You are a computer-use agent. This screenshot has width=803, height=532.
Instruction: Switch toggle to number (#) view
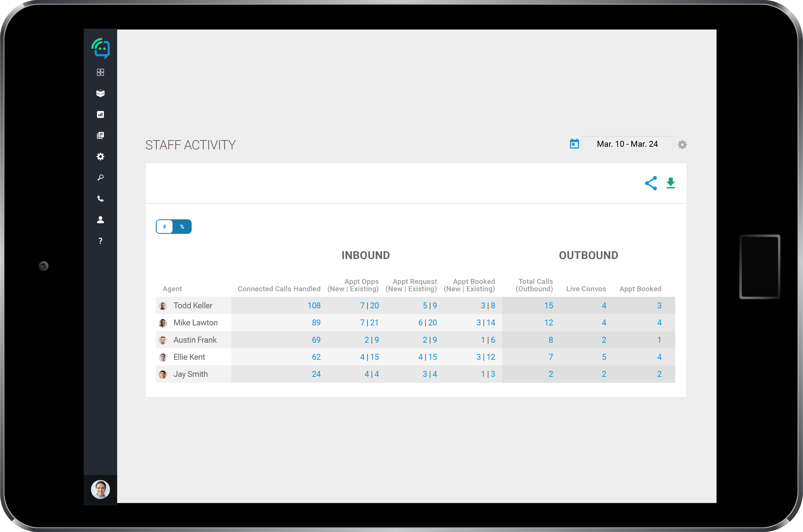(x=165, y=227)
